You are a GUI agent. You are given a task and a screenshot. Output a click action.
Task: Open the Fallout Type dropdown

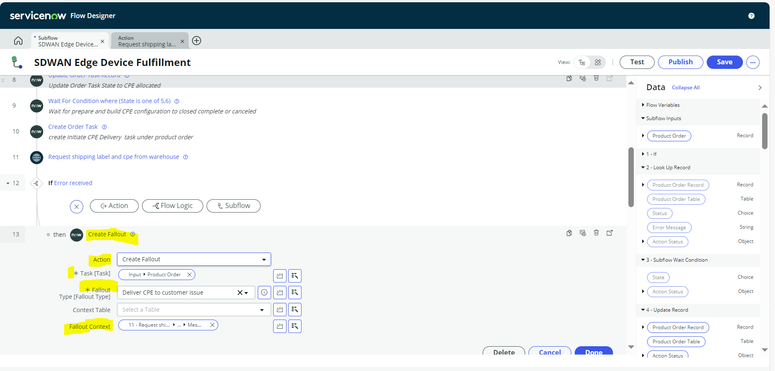[x=246, y=293]
